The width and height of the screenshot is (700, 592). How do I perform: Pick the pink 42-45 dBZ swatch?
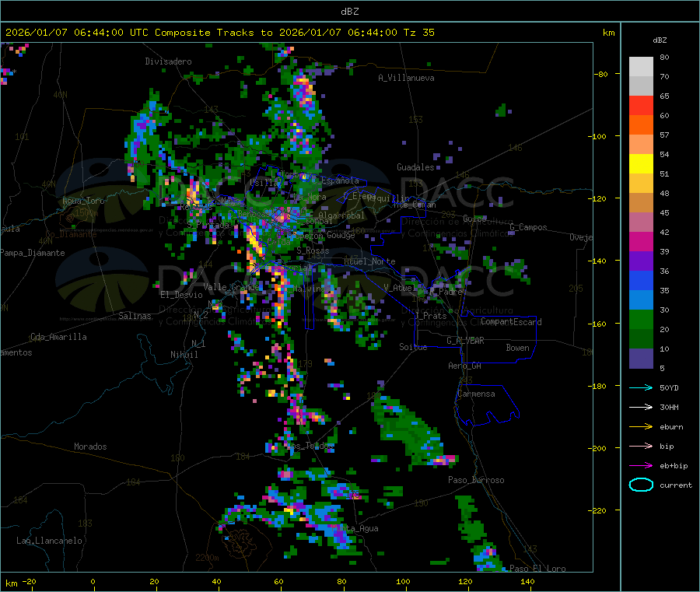point(641,222)
